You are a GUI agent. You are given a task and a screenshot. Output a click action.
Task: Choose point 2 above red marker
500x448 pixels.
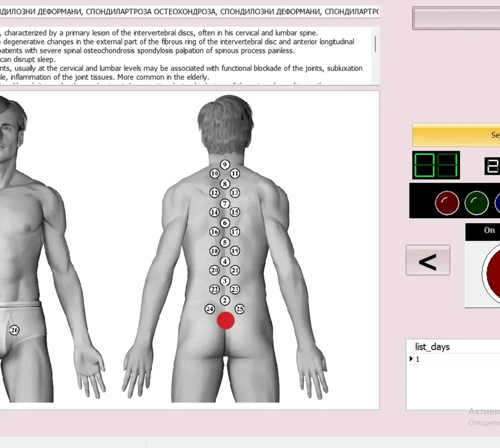[225, 301]
